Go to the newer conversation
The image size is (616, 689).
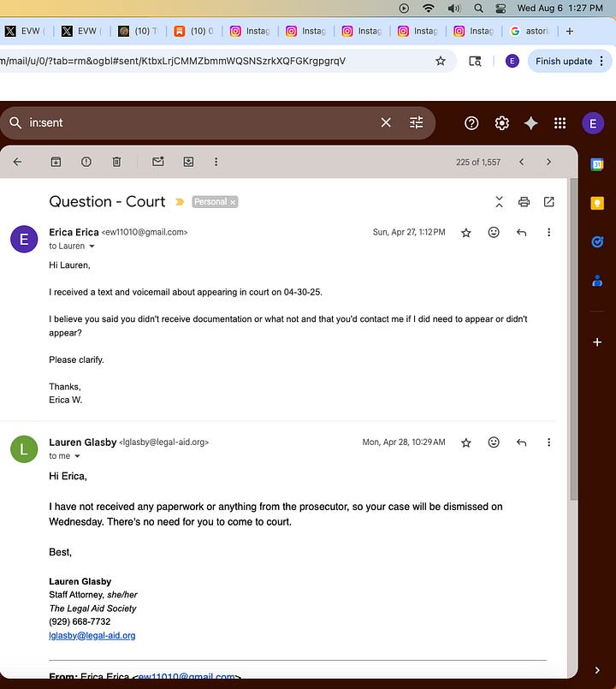521,162
